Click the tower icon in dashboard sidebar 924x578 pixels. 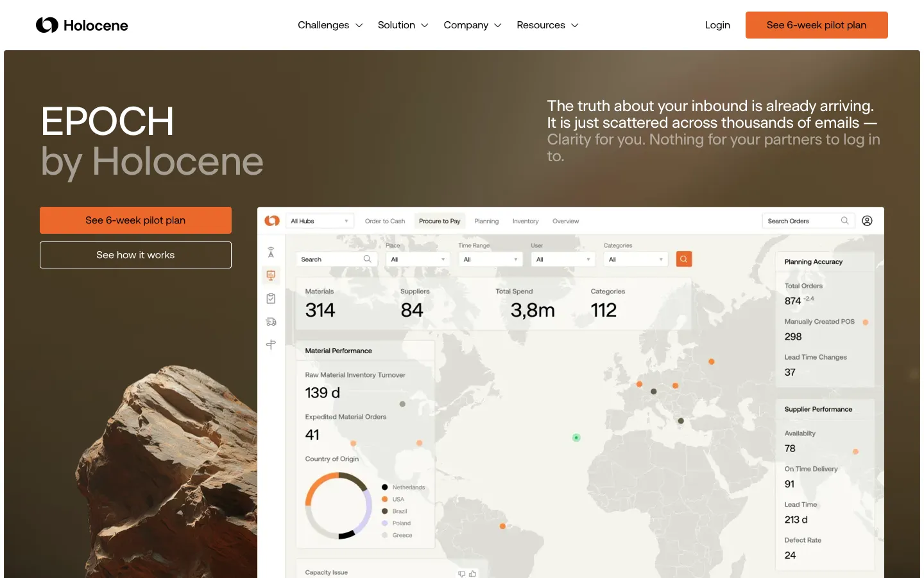tap(271, 252)
